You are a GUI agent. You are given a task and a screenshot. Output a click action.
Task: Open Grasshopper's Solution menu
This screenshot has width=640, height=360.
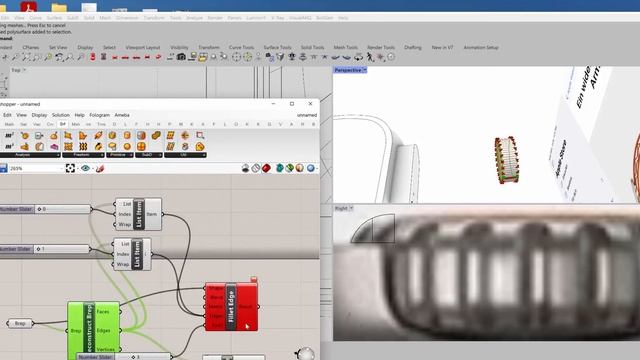click(60, 115)
